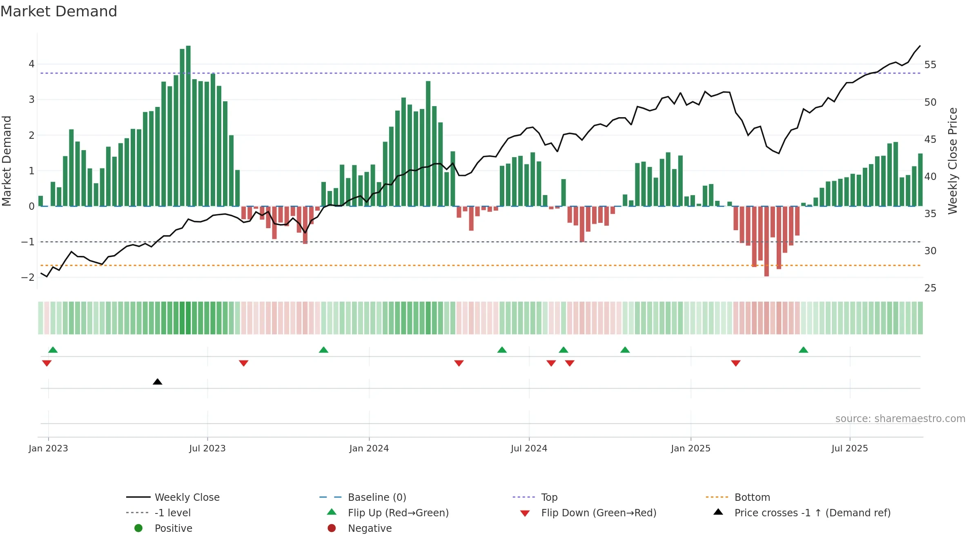Select Flip Down (Green→Red) legend text
The width and height of the screenshot is (980, 551).
coord(599,513)
